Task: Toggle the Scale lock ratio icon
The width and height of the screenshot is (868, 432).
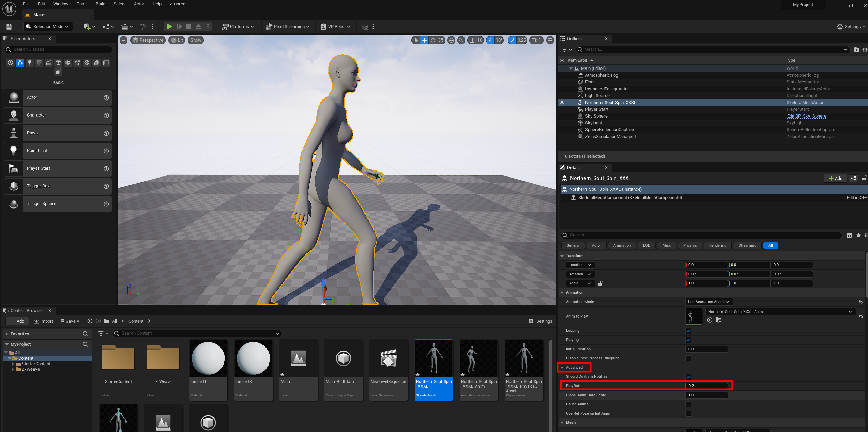Action: (600, 283)
